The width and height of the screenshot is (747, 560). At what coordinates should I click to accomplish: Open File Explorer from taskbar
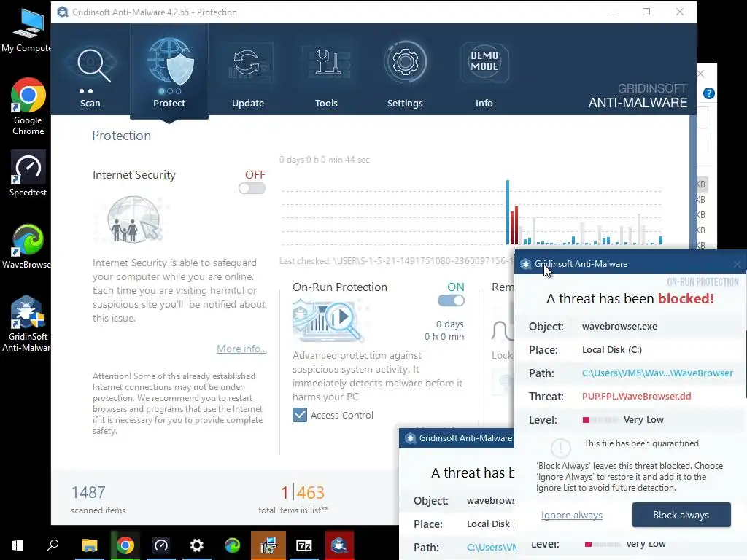coord(89,545)
